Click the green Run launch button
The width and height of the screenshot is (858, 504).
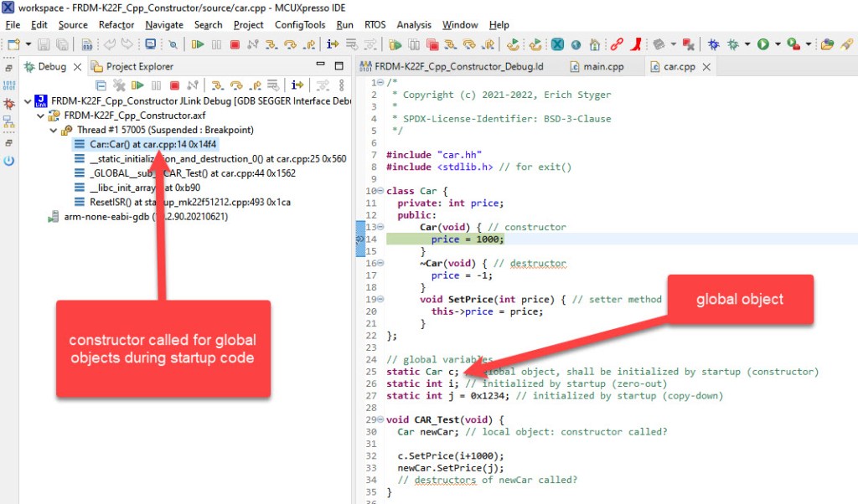pos(763,44)
